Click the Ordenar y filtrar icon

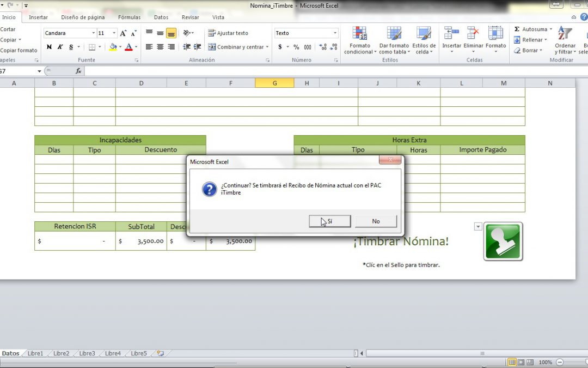point(565,34)
